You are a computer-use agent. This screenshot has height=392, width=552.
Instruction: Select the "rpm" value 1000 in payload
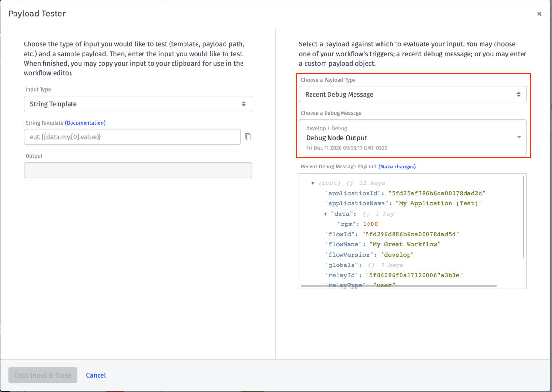pos(370,224)
